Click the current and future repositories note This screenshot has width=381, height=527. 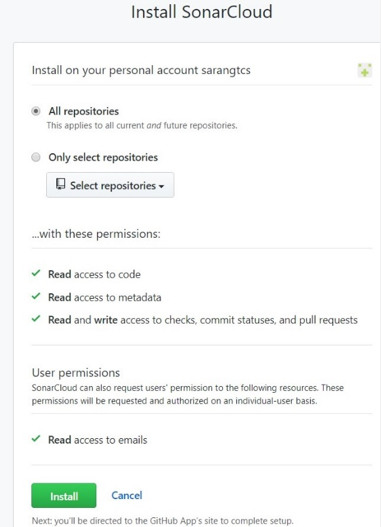pos(142,126)
